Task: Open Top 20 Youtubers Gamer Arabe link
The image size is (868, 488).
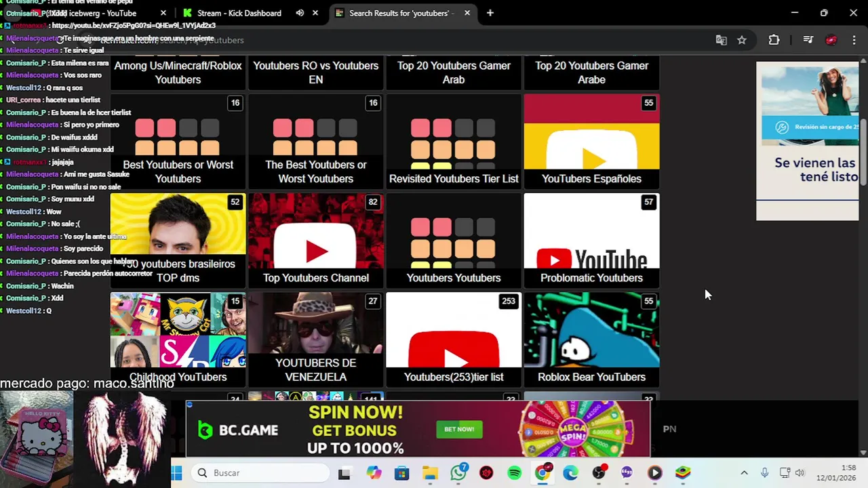Action: click(x=591, y=73)
